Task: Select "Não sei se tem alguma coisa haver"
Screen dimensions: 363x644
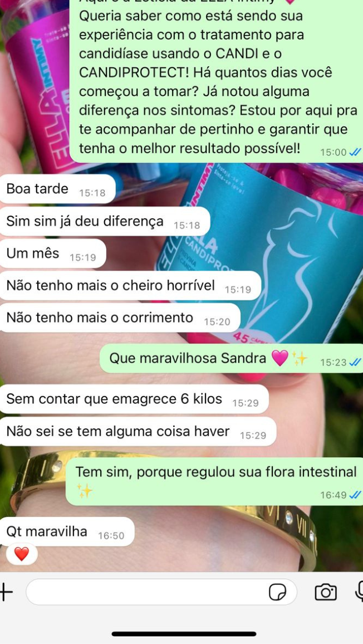Action: [138, 431]
